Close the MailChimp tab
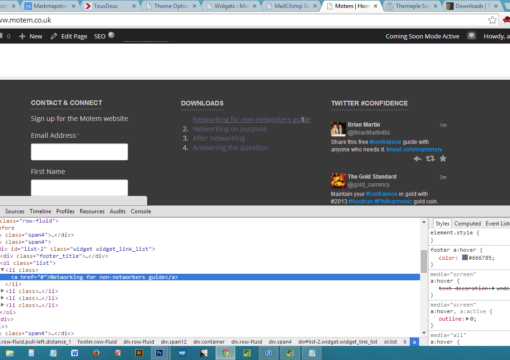Screen dimensions: 510x360 point(315,6)
